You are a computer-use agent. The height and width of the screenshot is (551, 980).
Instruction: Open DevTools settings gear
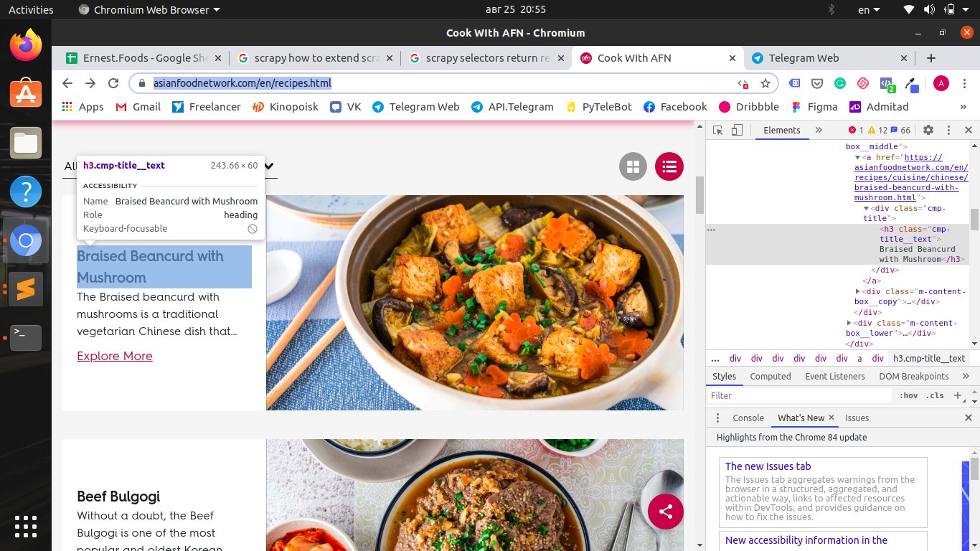(928, 130)
